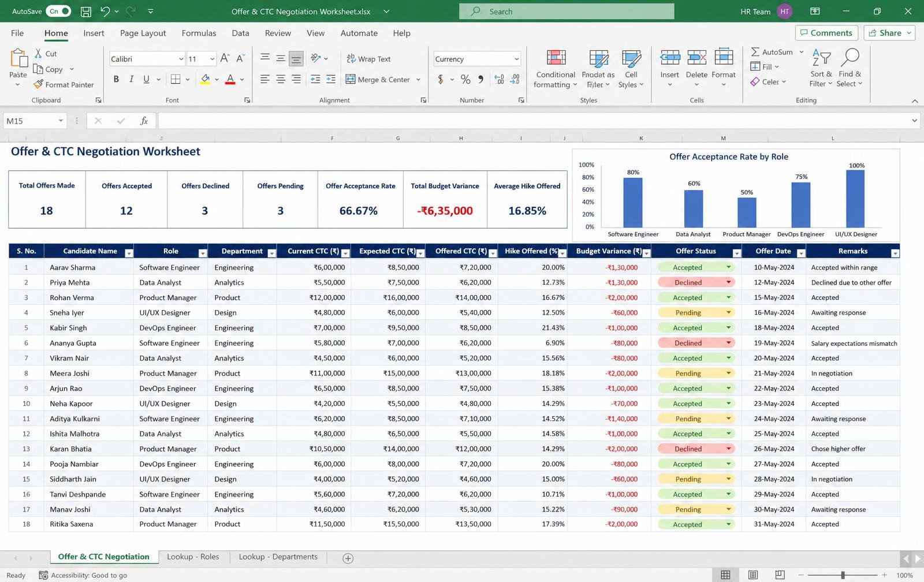The image size is (924, 582).
Task: Activate the Format Painter brush
Action: pyautogui.click(x=38, y=84)
